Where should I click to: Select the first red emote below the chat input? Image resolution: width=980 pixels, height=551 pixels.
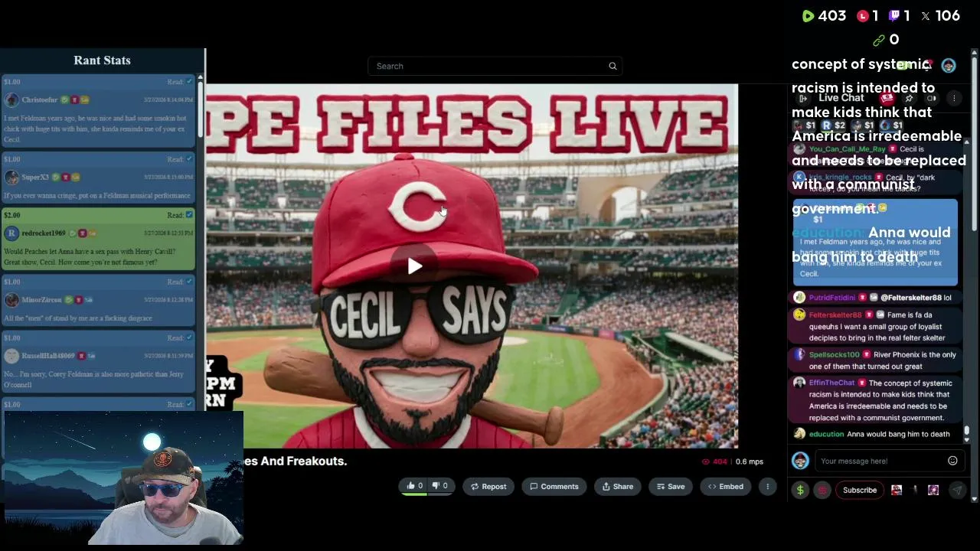(x=897, y=490)
